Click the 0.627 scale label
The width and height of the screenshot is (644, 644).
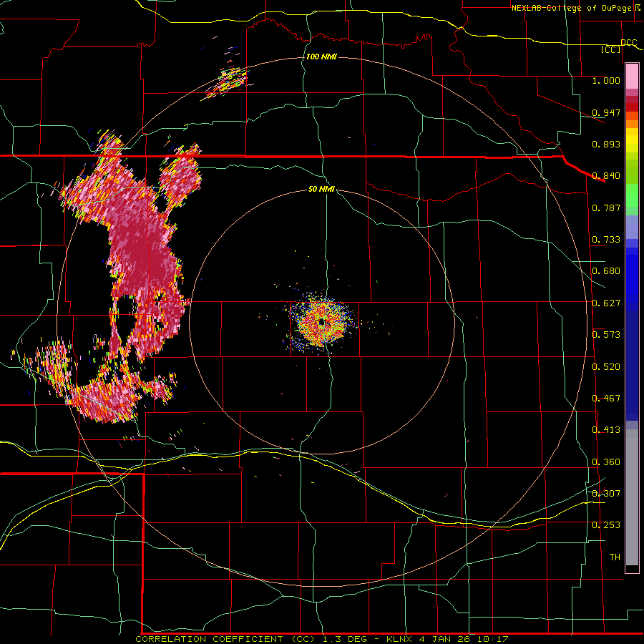point(606,303)
